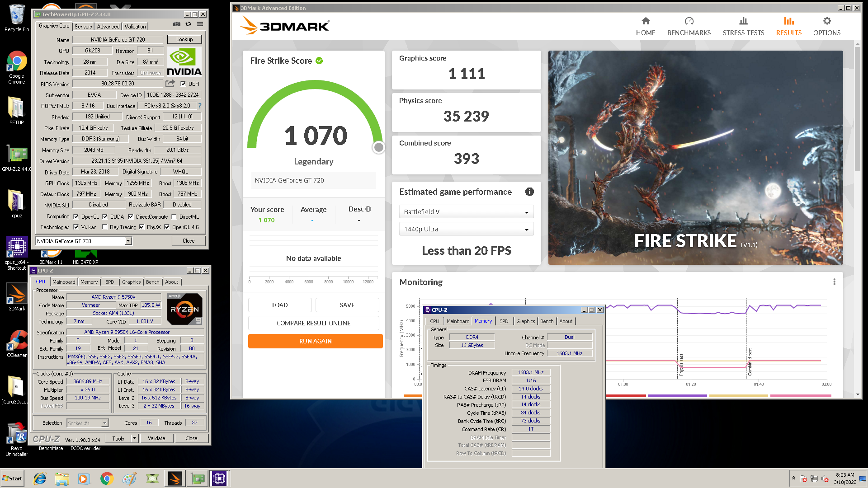The height and width of the screenshot is (488, 868).
Task: Click the BIOS export share icon
Action: (x=170, y=84)
